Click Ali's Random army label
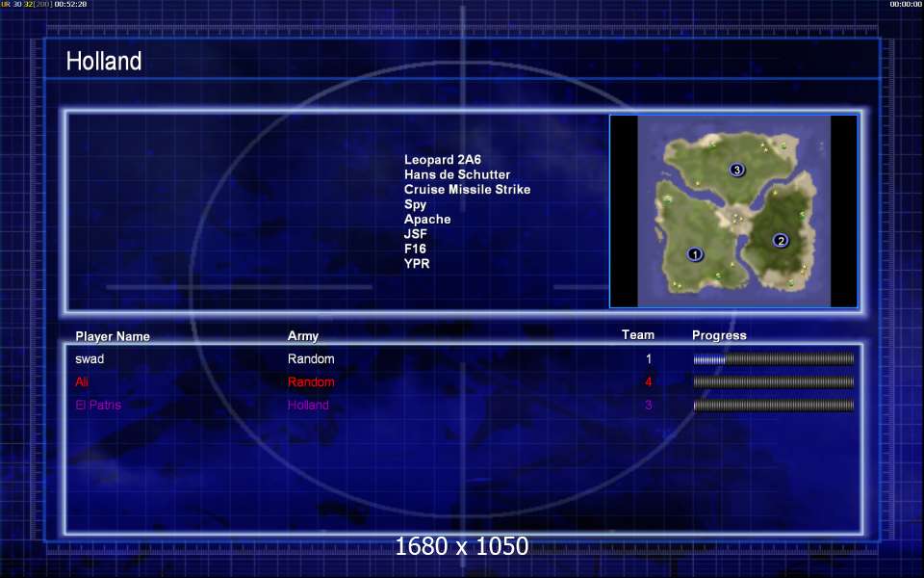The width and height of the screenshot is (924, 578). pyautogui.click(x=311, y=382)
